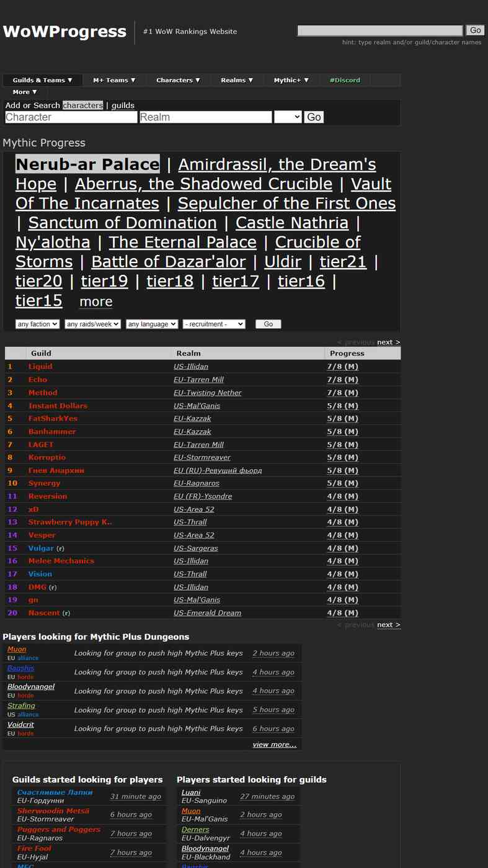The height and width of the screenshot is (868, 488).
Task: Open EU-Stormreaver realm link in Korruptio row
Action: [x=202, y=458]
